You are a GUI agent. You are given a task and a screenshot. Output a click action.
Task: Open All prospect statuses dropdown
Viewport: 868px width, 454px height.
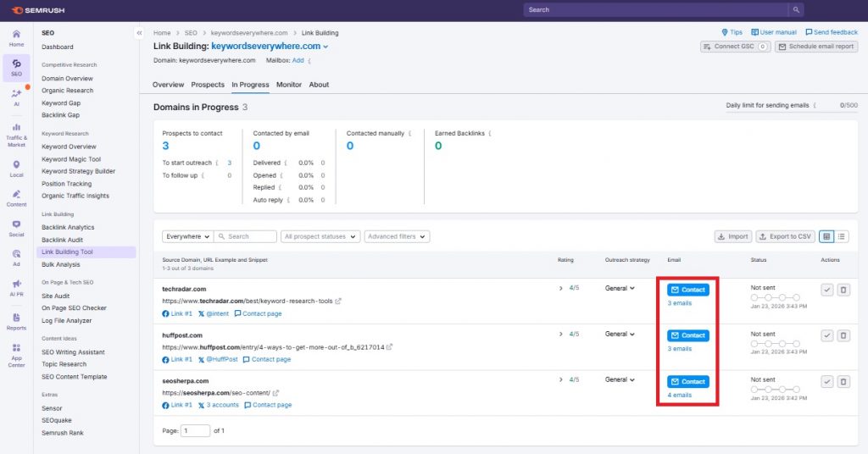pyautogui.click(x=320, y=236)
